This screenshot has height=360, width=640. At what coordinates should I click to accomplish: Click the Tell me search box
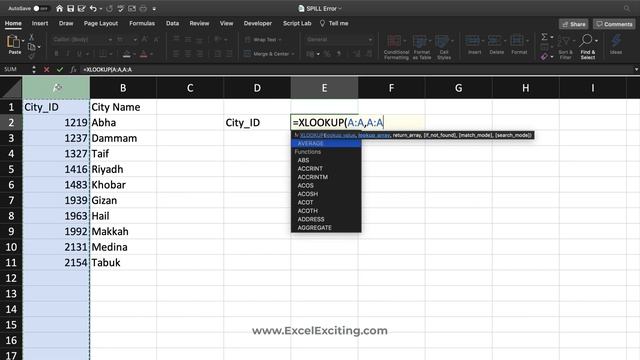[334, 23]
